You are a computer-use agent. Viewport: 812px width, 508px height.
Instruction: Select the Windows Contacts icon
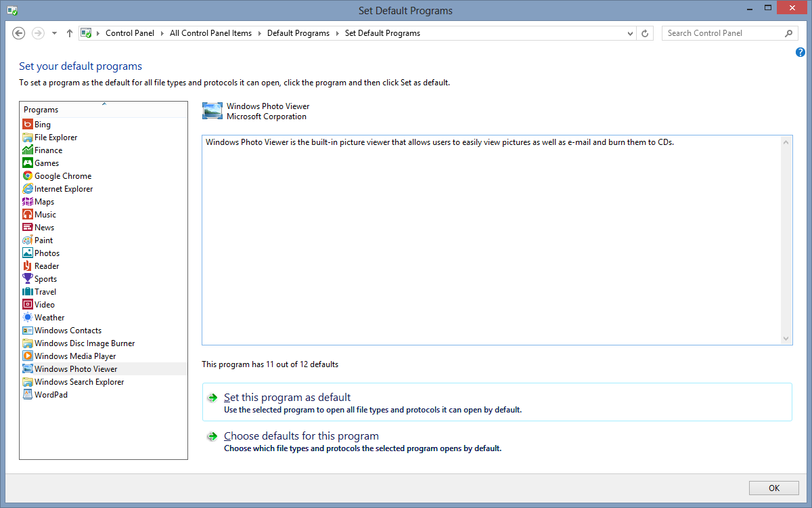click(28, 331)
